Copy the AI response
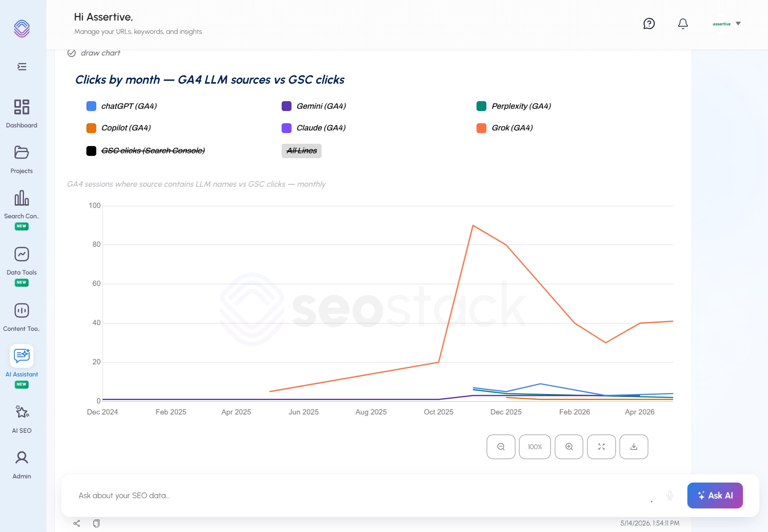The width and height of the screenshot is (768, 532). coord(96,524)
